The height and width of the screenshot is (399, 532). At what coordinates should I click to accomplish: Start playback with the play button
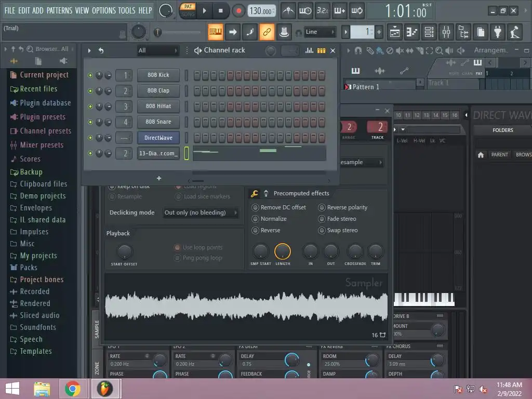point(204,11)
